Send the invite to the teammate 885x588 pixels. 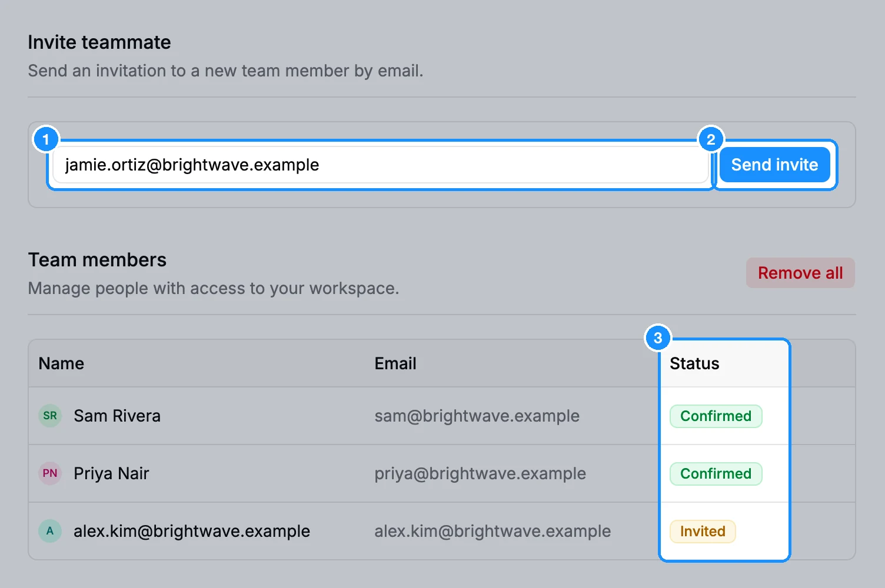coord(774,165)
